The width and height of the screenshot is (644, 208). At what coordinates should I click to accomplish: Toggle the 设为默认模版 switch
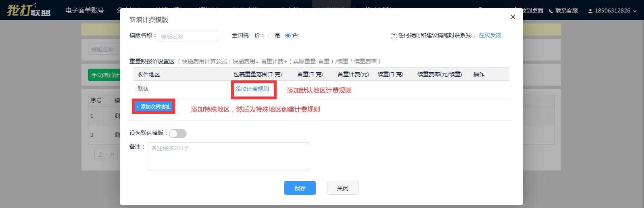pyautogui.click(x=177, y=134)
